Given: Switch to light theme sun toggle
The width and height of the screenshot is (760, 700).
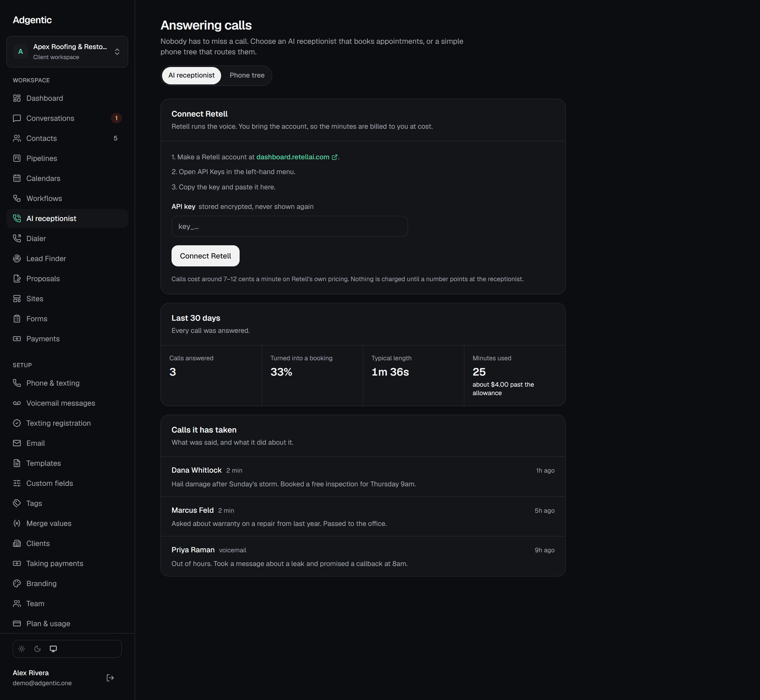Looking at the screenshot, I should [22, 649].
